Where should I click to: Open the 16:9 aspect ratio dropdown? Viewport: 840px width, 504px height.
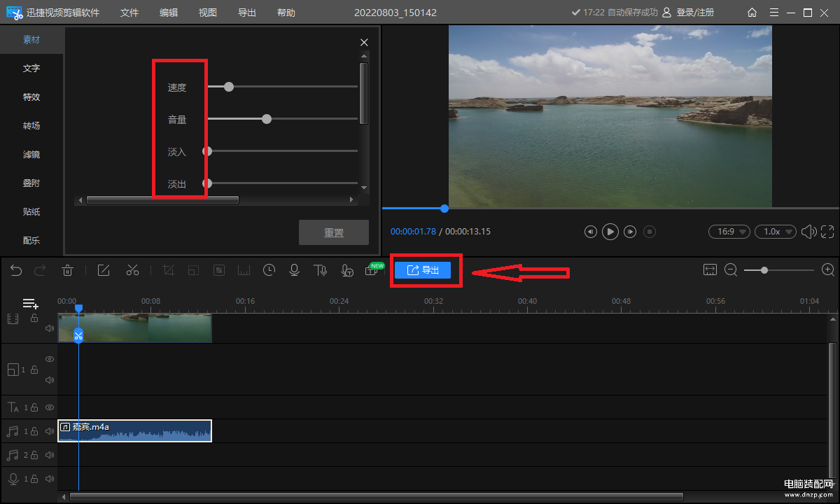click(729, 231)
